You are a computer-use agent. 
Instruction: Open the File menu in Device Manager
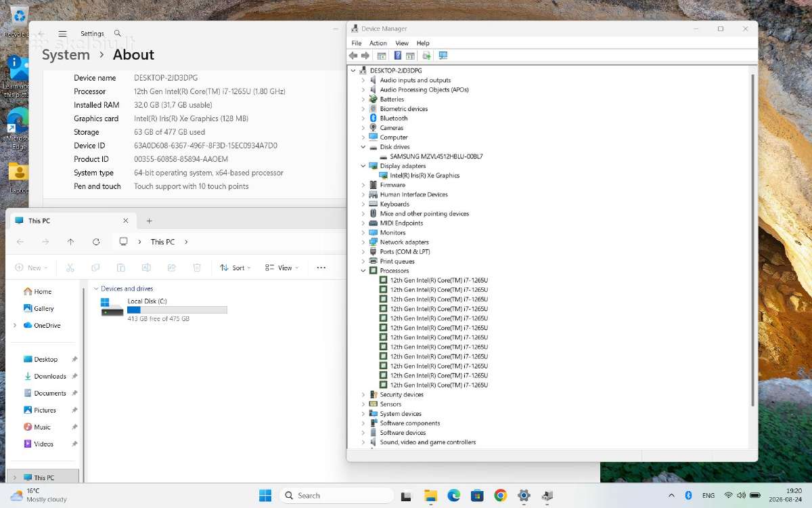[357, 43]
